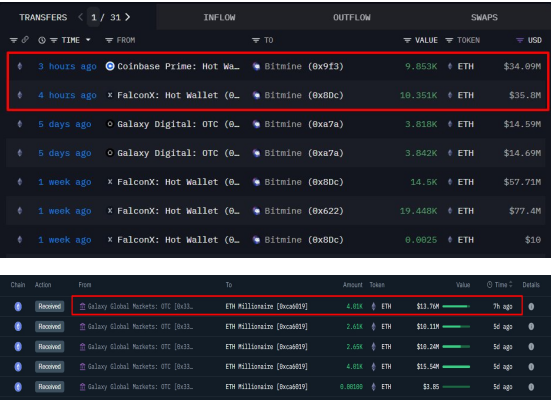This screenshot has width=551, height=402.
Task: Open VALUE column filter
Action: coord(407,40)
